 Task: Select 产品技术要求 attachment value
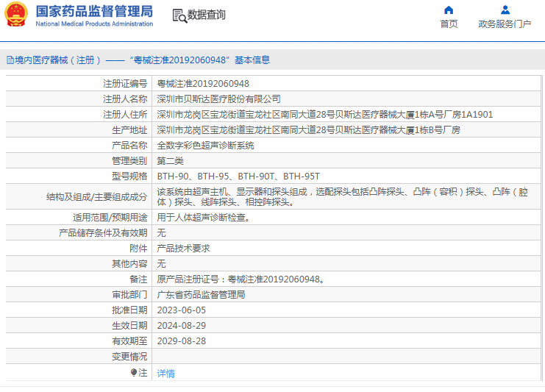[x=184, y=249]
